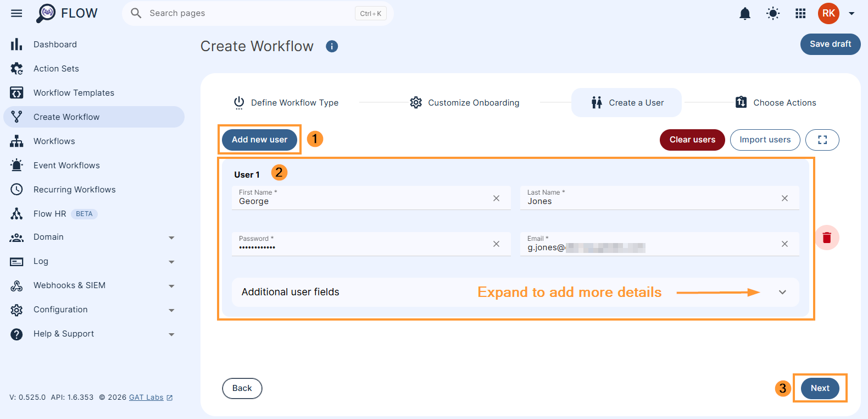Clear the Email field
The height and width of the screenshot is (419, 868).
tap(784, 244)
